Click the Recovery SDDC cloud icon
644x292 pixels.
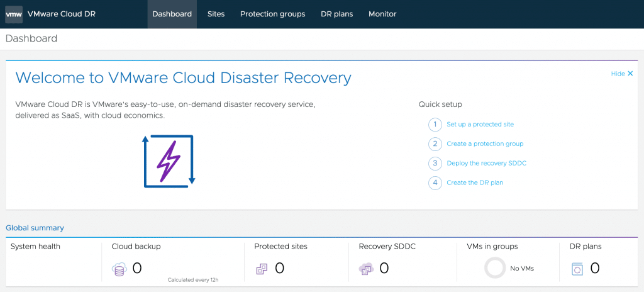click(x=367, y=269)
